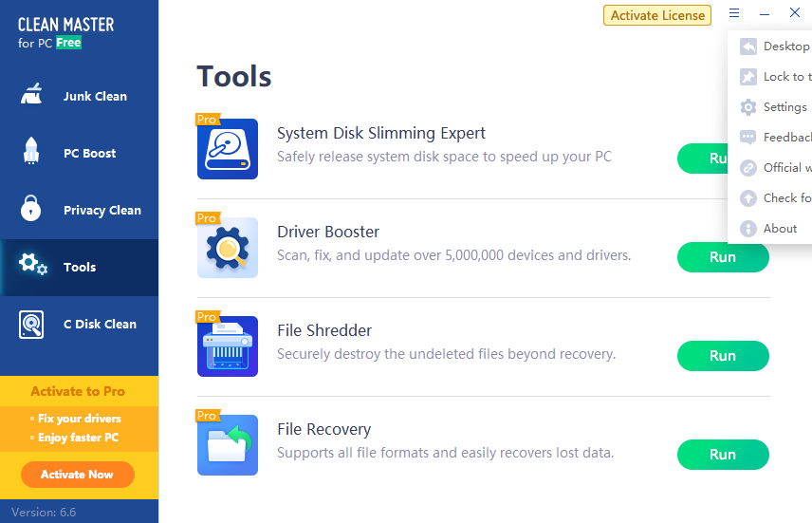Run the File Shredder tool
This screenshot has width=812, height=523.
pos(723,356)
